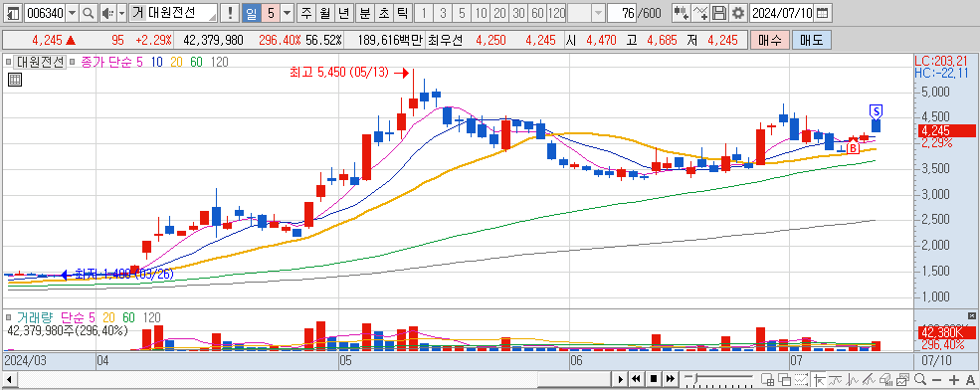Open the stock code 006340 dropdown arrow

click(x=72, y=13)
